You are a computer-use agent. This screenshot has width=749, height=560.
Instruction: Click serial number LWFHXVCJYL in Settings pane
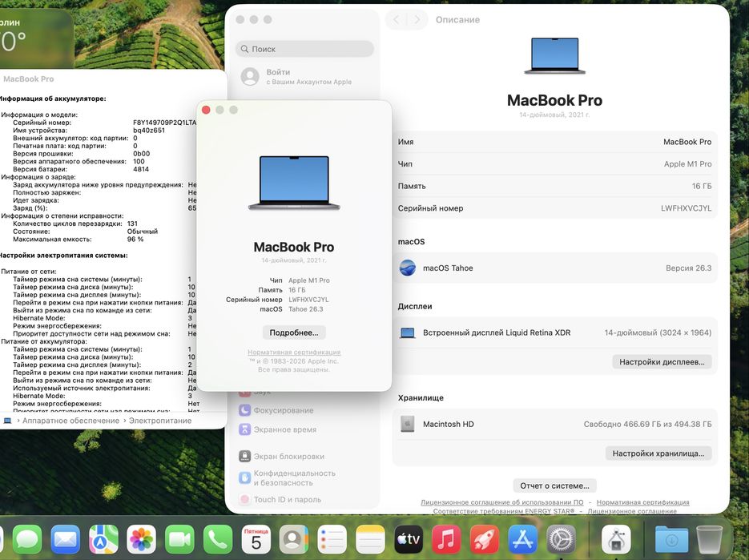click(x=686, y=208)
